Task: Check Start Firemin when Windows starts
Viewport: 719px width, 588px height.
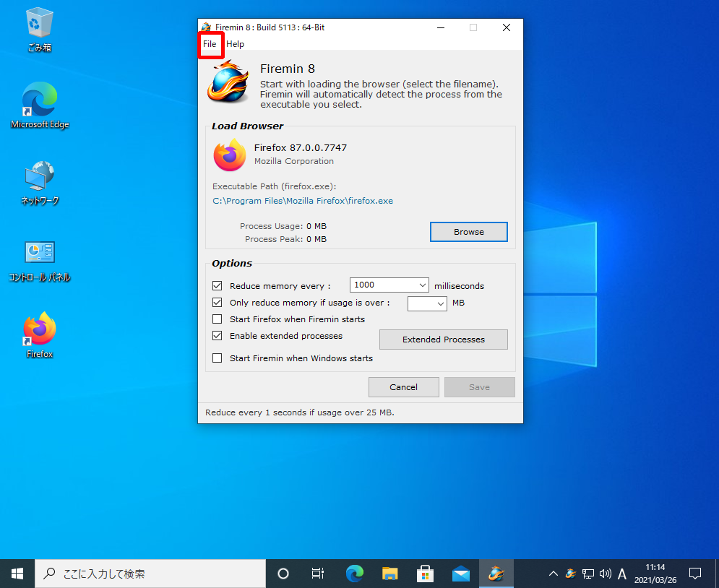Action: [x=218, y=358]
